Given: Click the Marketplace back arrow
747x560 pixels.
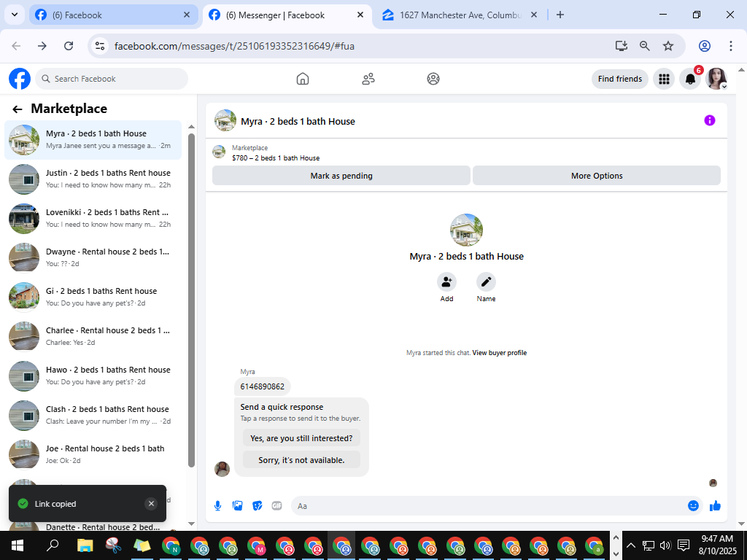Looking at the screenshot, I should pos(18,109).
